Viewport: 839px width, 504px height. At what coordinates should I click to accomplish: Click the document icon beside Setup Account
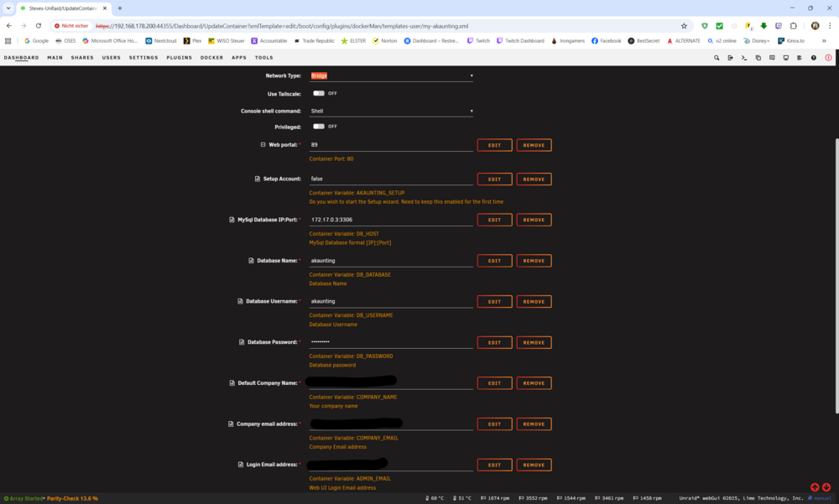(258, 179)
